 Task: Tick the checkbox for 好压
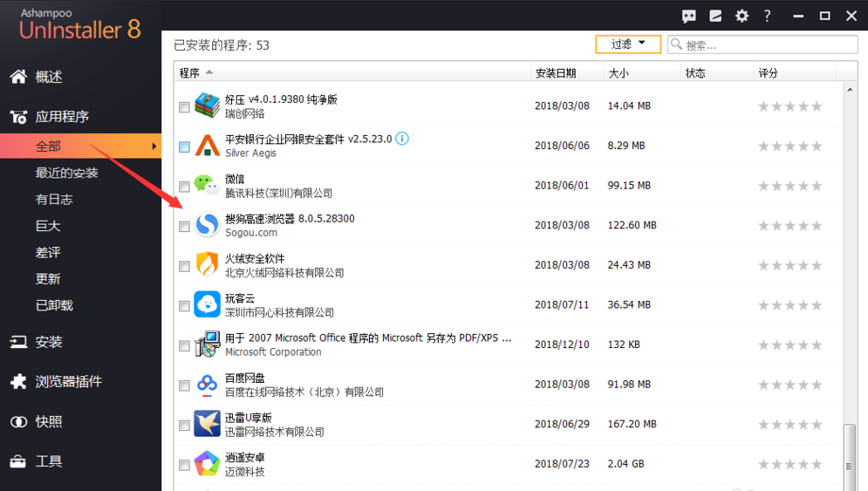184,107
